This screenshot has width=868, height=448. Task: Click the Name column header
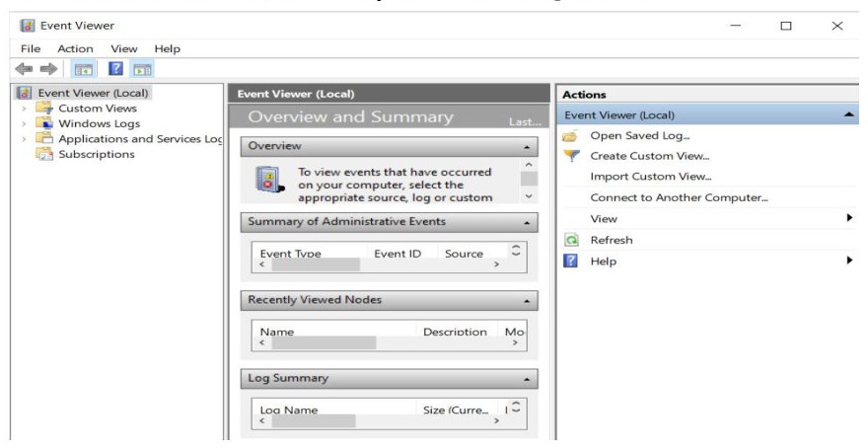tap(277, 332)
